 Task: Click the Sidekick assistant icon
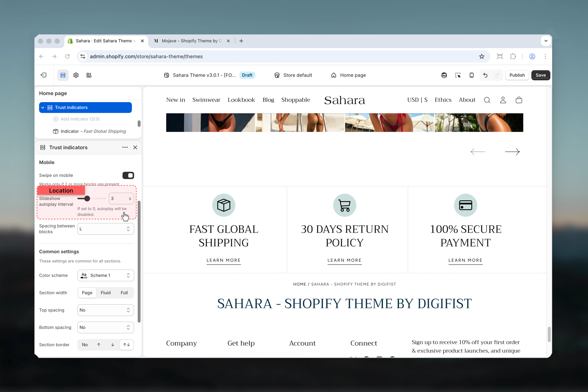444,75
